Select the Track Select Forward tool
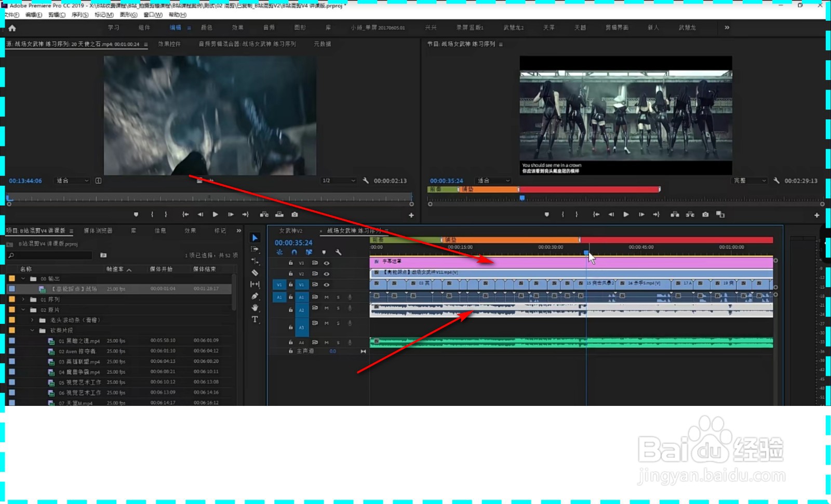 coord(254,249)
